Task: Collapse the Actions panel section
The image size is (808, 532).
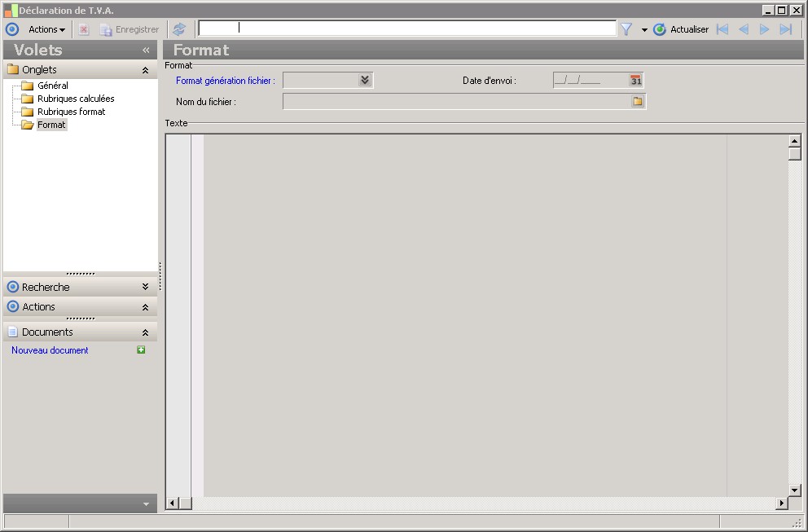Action: pyautogui.click(x=145, y=307)
